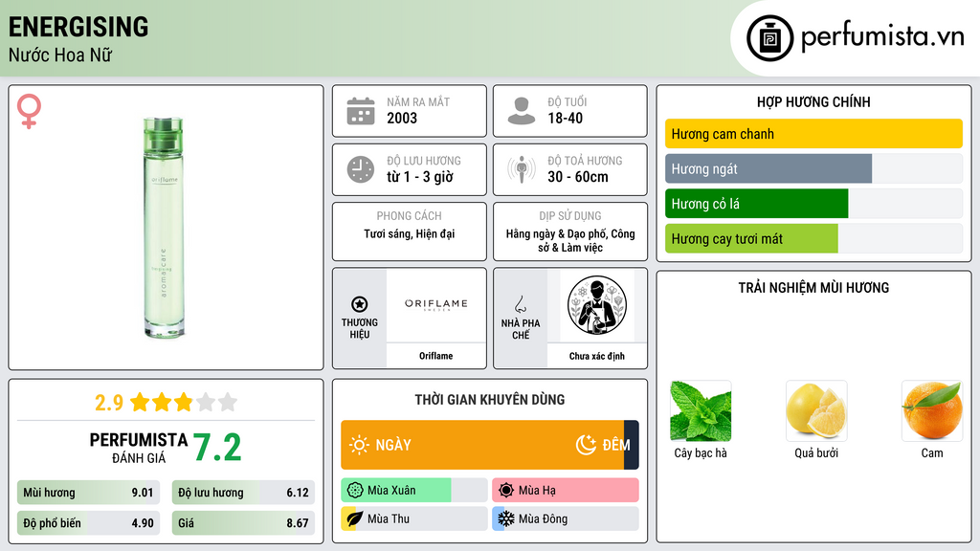Click the snowflake icon by Mùa Đông
The height and width of the screenshot is (551, 980).
coord(506,518)
